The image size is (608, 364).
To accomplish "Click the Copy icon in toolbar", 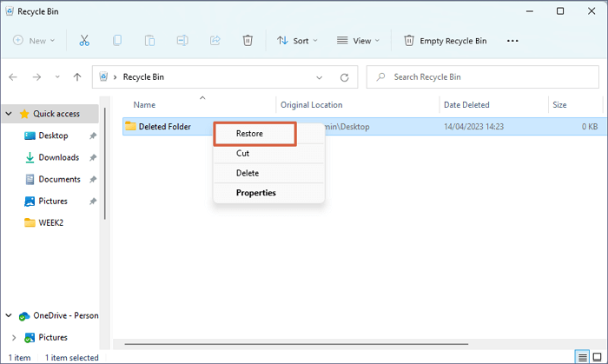I will (116, 41).
